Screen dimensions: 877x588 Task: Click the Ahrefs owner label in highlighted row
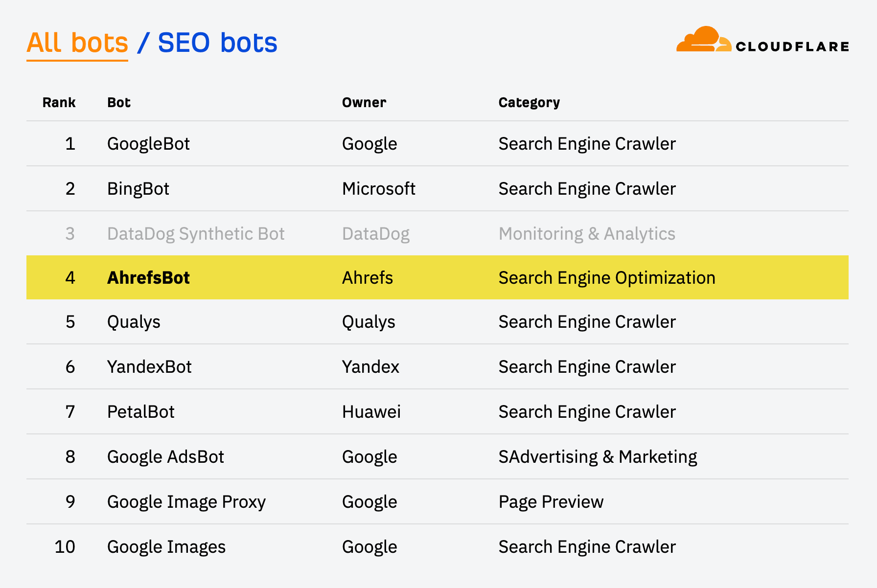(368, 277)
